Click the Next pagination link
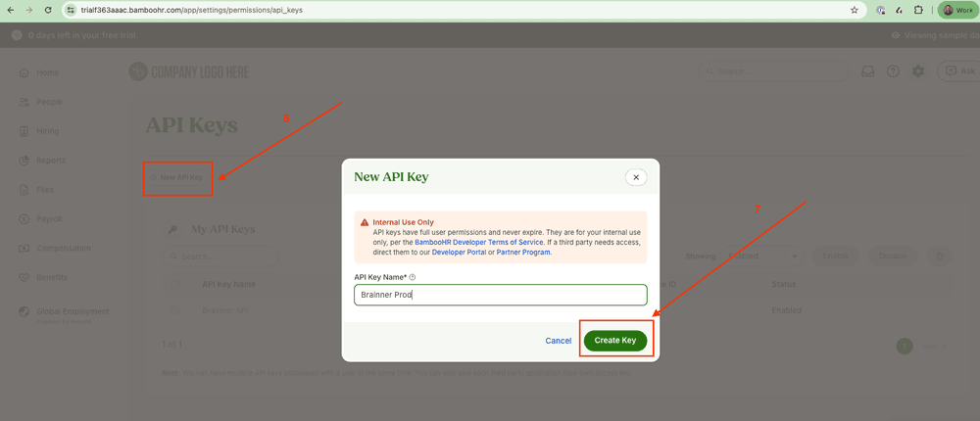This screenshot has height=421, width=980. click(934, 346)
